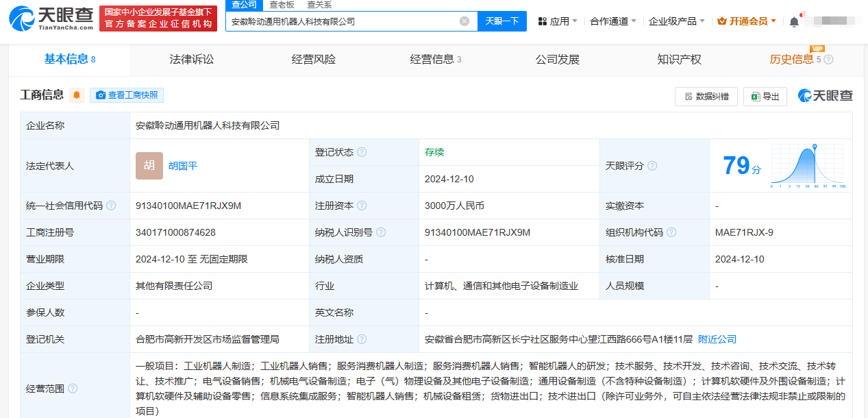
Task: Click help icon next to 经营范围
Action: point(73,389)
